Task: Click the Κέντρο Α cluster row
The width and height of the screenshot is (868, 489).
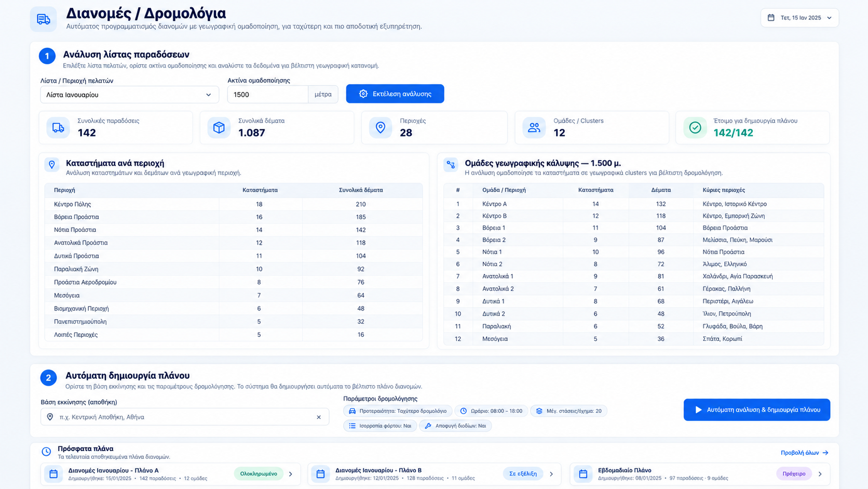Action: [633, 204]
